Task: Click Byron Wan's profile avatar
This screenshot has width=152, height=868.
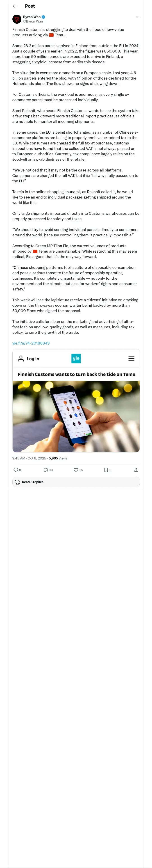Action: (17, 19)
